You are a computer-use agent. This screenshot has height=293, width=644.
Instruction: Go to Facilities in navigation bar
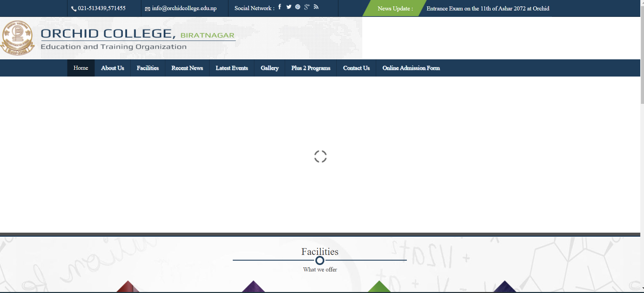click(147, 68)
